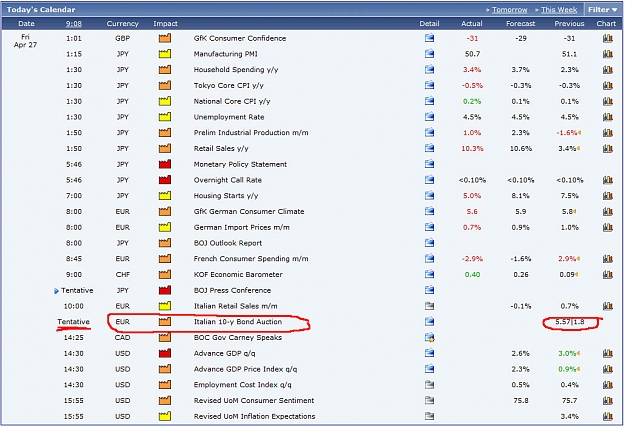Open chart icon for French Consumer Spending m/m
Screen dimensions: 625x426
pos(607,259)
